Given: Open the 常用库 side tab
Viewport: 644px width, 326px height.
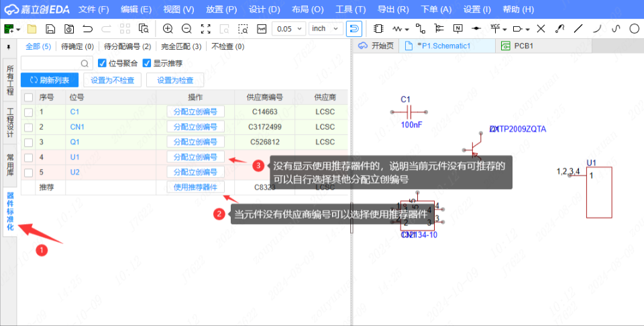Looking at the screenshot, I should click(10, 164).
